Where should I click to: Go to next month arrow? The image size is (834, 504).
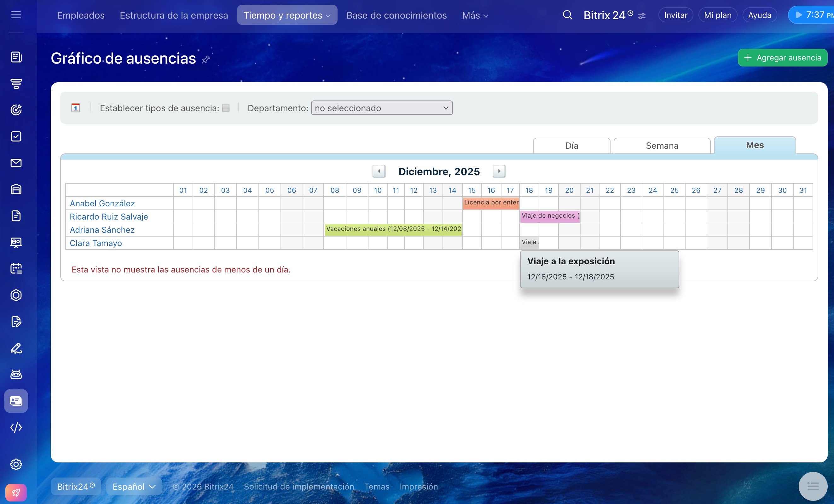(499, 171)
